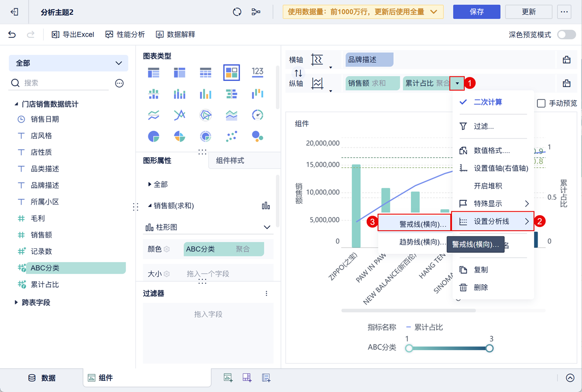Click the 保存 button

(477, 11)
